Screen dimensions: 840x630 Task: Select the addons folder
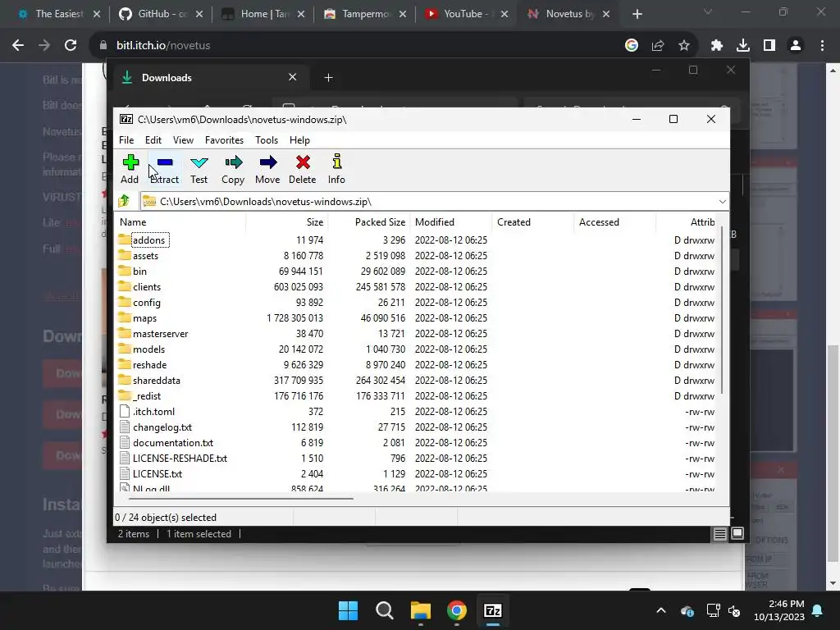[x=149, y=240]
